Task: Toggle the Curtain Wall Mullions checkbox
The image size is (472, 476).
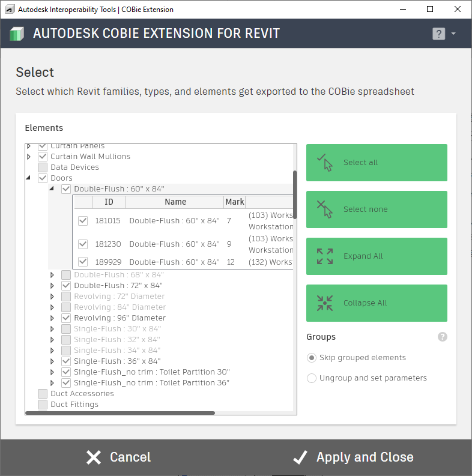Action: 43,157
